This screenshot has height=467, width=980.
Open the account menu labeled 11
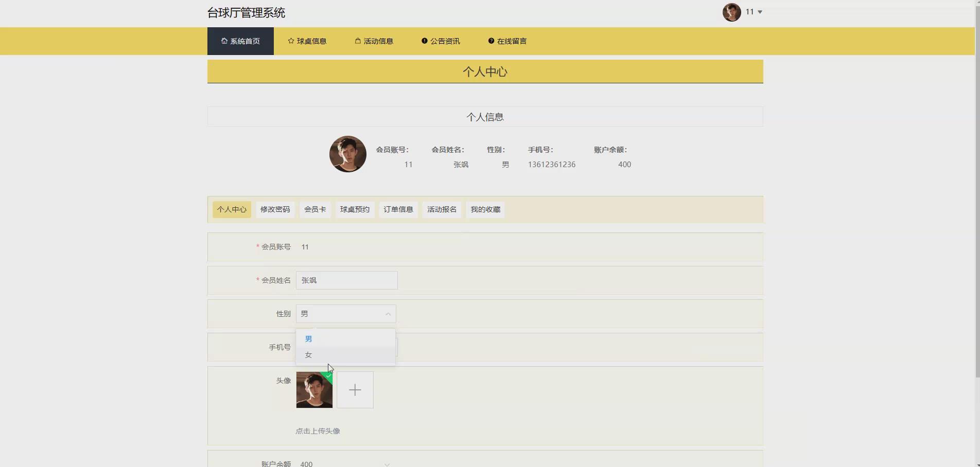pos(752,12)
